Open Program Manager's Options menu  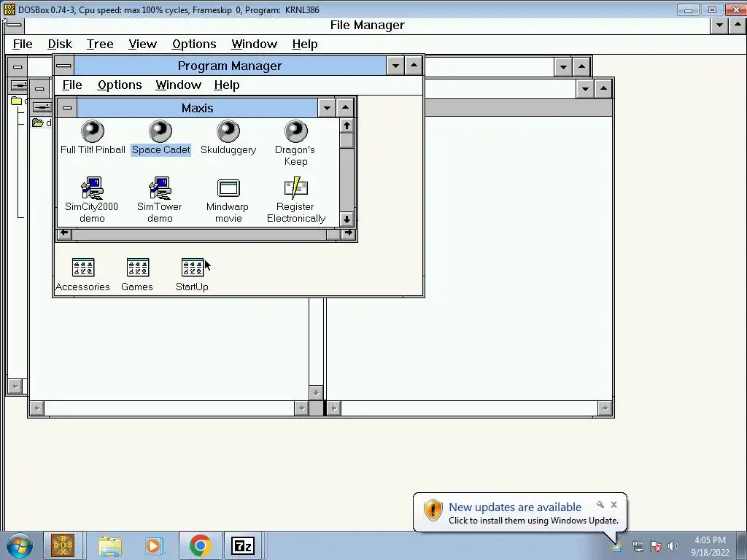coord(120,85)
